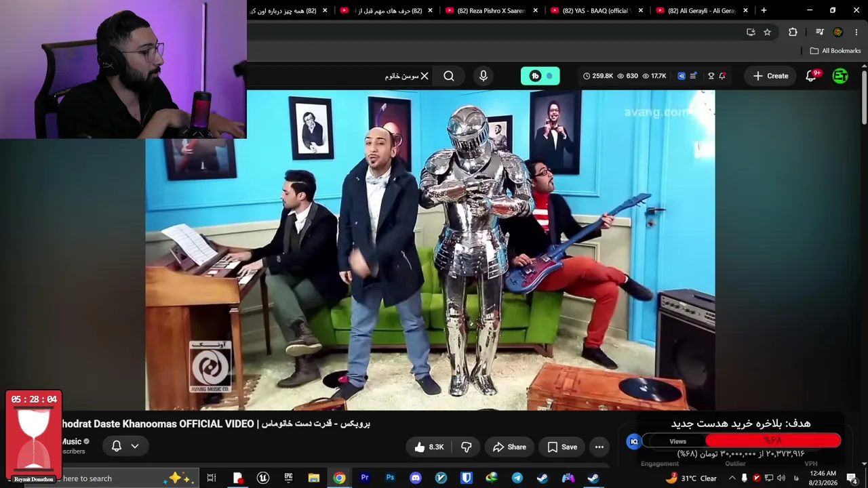Toggle the TubeBuddy extension switch
Screen dimensions: 868x488
click(x=540, y=76)
